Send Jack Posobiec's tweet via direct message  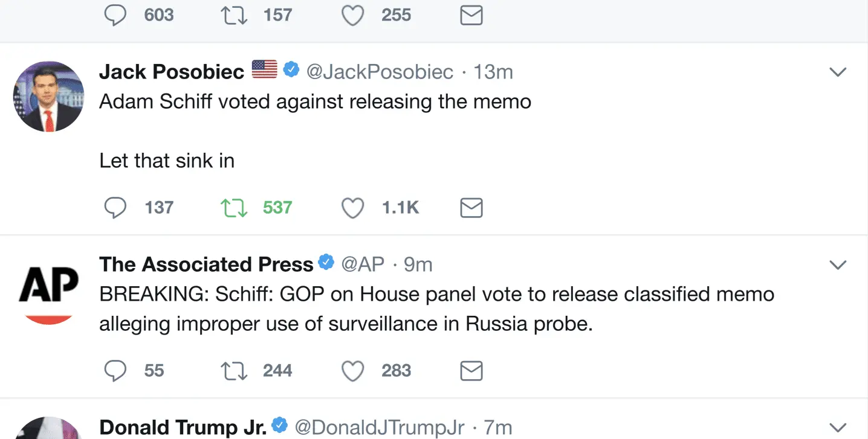tap(471, 208)
